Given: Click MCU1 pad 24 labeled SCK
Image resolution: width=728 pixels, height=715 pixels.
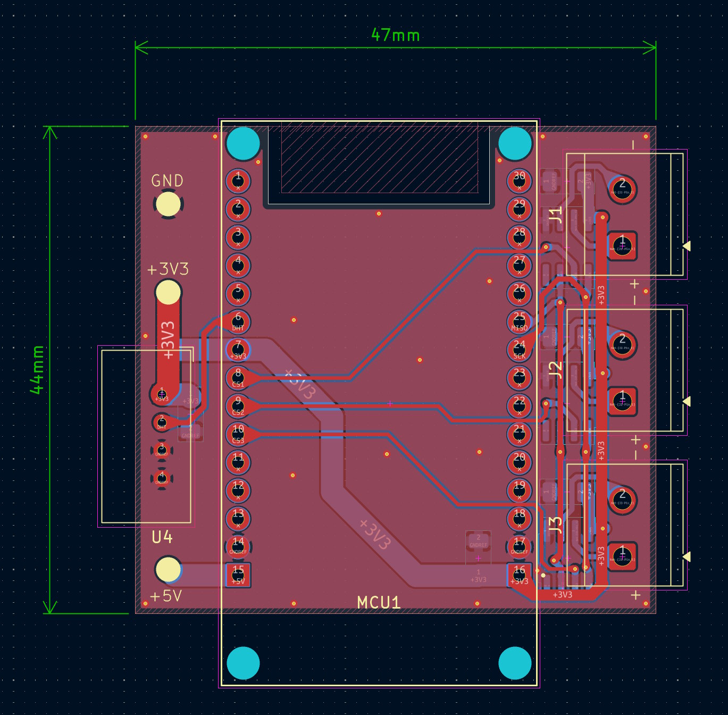Looking at the screenshot, I should 520,350.
